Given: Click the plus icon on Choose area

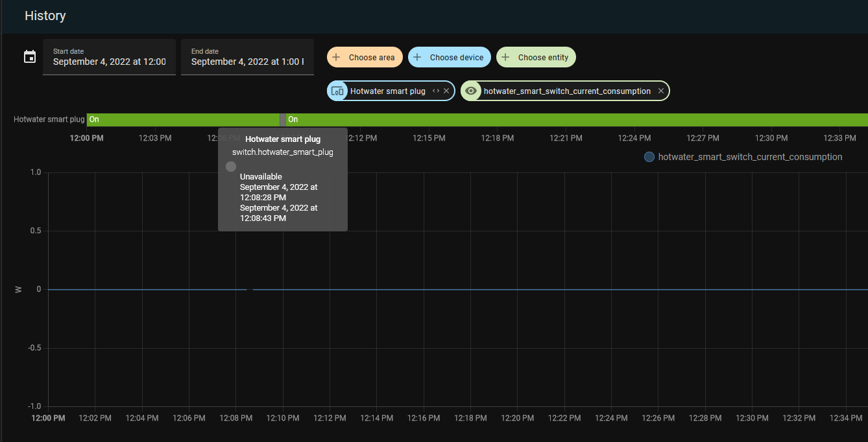Looking at the screenshot, I should 335,57.
